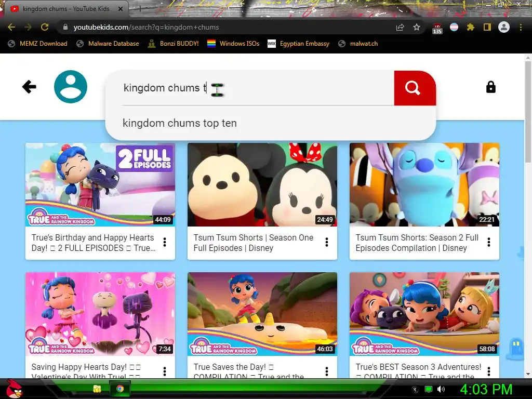
Task: Open Malware Database bookmark
Action: 108,44
